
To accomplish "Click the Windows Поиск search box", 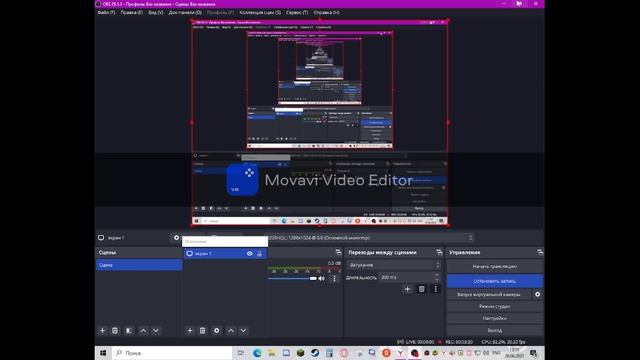I will click(x=171, y=353).
